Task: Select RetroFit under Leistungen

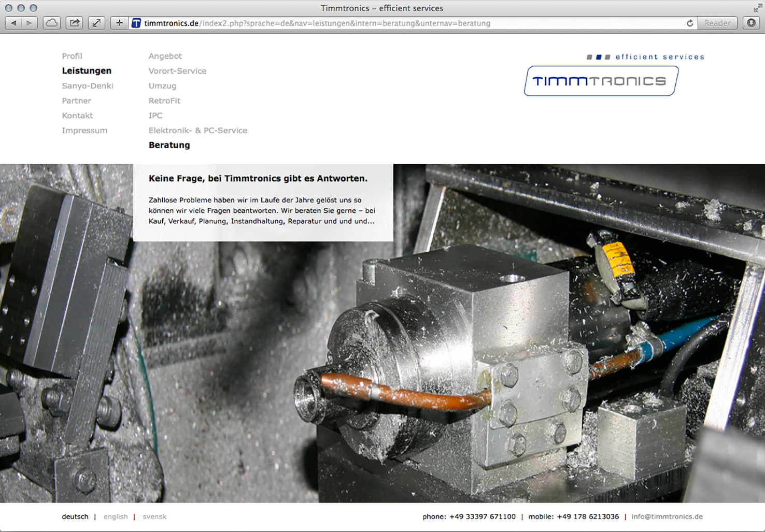Action: [164, 100]
